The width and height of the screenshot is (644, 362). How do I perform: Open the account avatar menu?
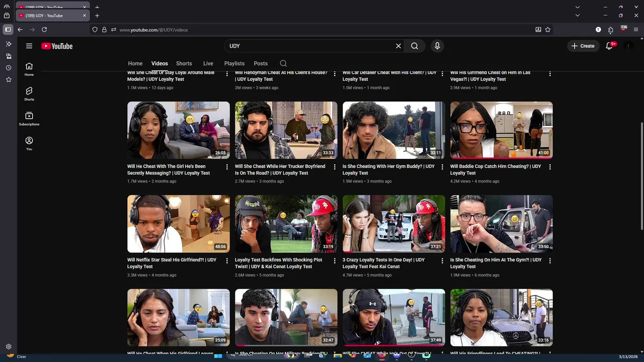coord(628,46)
